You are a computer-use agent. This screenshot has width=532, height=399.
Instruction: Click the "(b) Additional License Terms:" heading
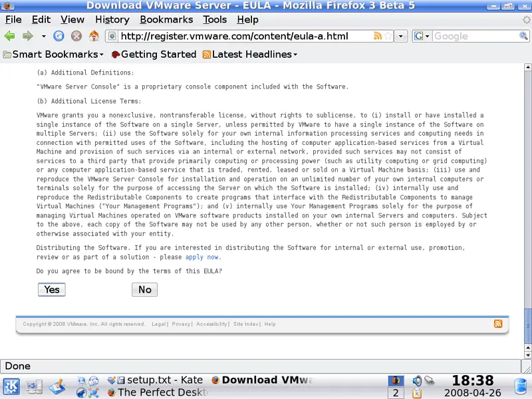[89, 101]
